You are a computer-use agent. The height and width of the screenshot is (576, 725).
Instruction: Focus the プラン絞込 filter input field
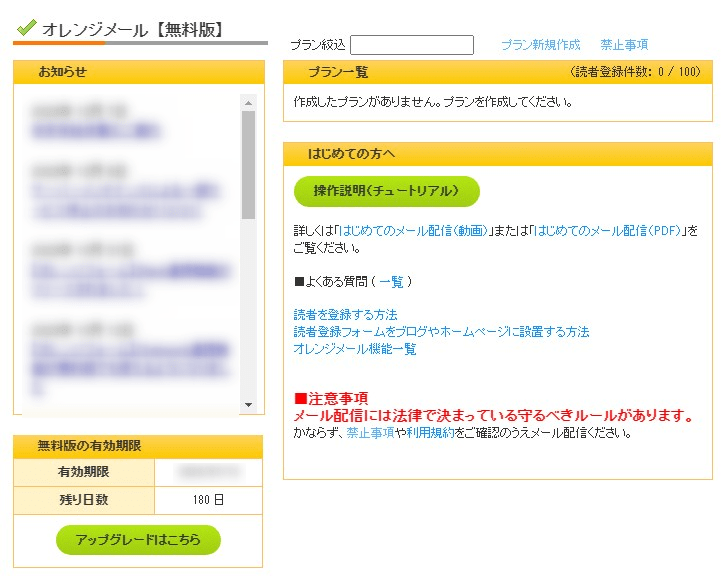(412, 45)
